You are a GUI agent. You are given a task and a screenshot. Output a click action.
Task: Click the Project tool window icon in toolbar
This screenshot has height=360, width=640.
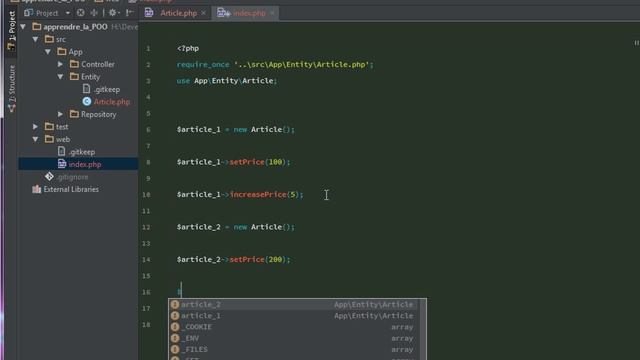coord(29,13)
